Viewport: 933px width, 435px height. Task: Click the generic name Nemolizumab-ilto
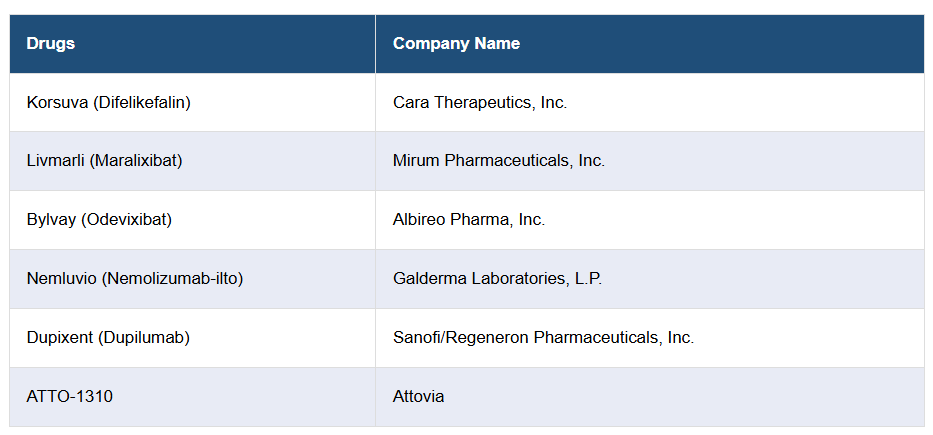(x=172, y=278)
